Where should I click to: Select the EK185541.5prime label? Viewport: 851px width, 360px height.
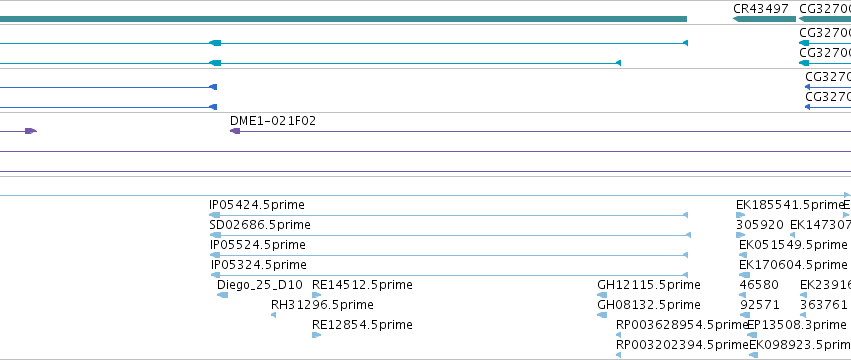click(789, 205)
